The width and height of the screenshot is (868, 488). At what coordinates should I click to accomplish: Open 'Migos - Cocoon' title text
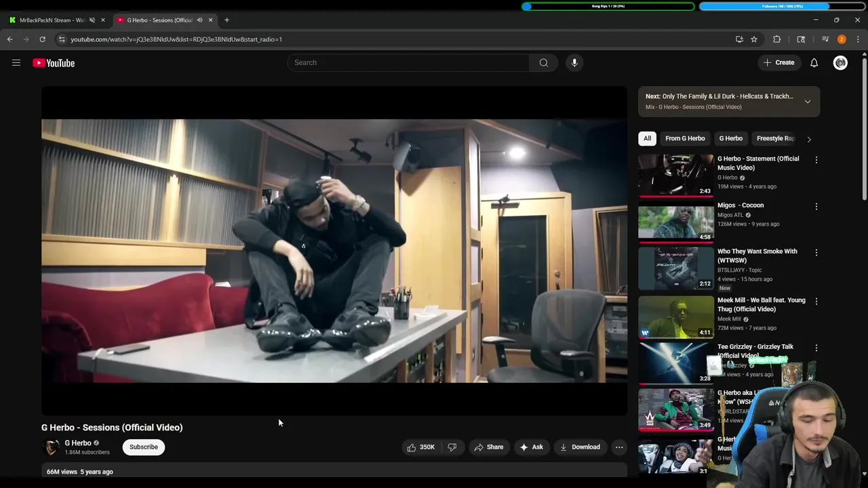741,205
